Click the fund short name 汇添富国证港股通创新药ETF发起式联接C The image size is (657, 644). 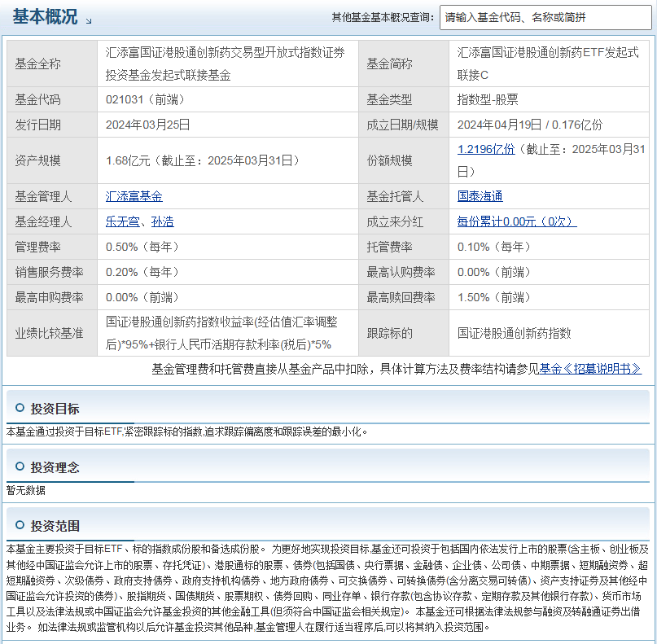(x=548, y=64)
